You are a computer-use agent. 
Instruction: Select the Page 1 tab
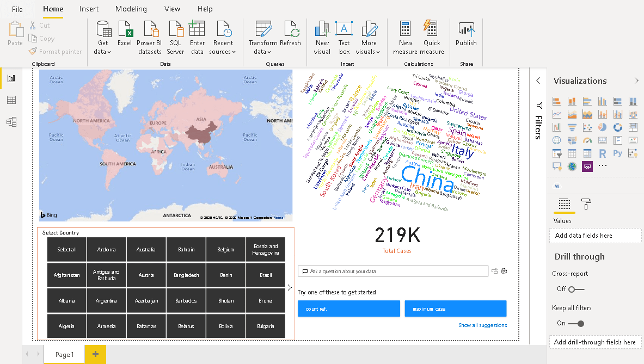[x=64, y=355]
